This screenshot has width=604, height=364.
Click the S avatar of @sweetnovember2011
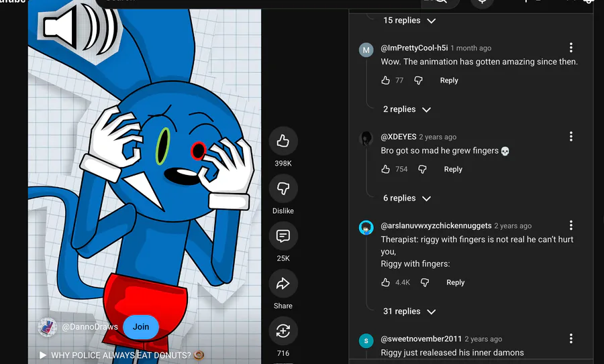pyautogui.click(x=366, y=341)
